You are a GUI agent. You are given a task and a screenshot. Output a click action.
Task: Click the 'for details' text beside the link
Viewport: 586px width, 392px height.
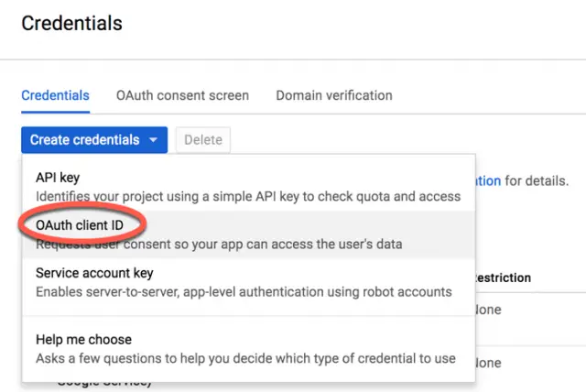point(537,181)
